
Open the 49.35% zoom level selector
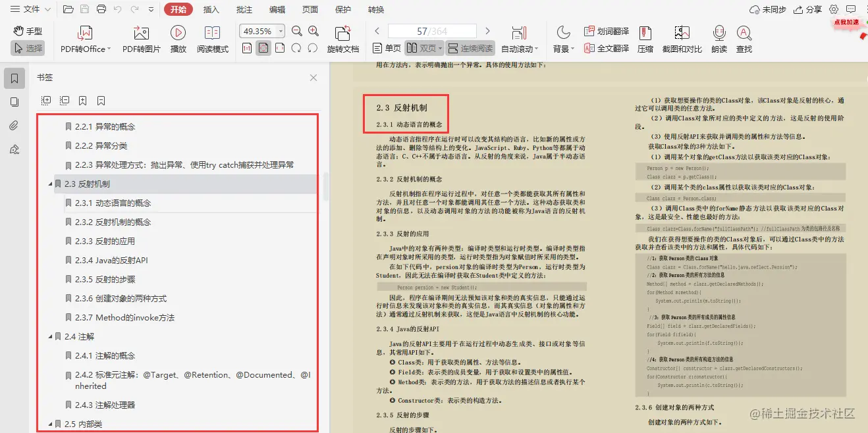261,30
